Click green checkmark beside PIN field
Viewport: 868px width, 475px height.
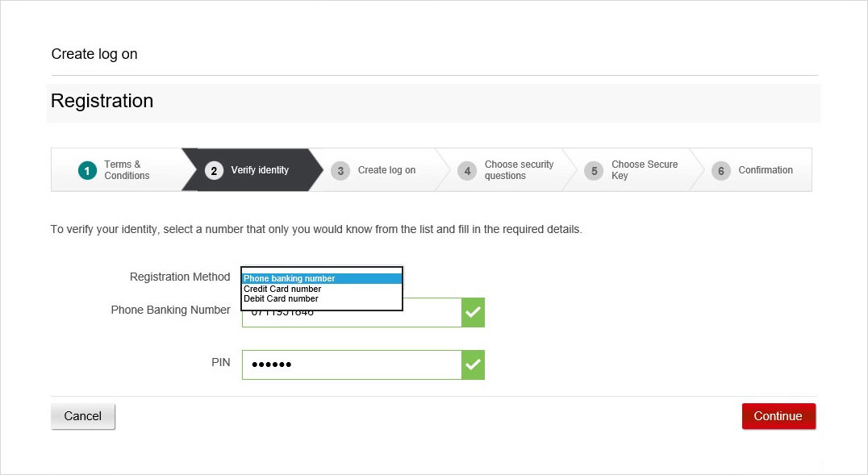(x=473, y=365)
